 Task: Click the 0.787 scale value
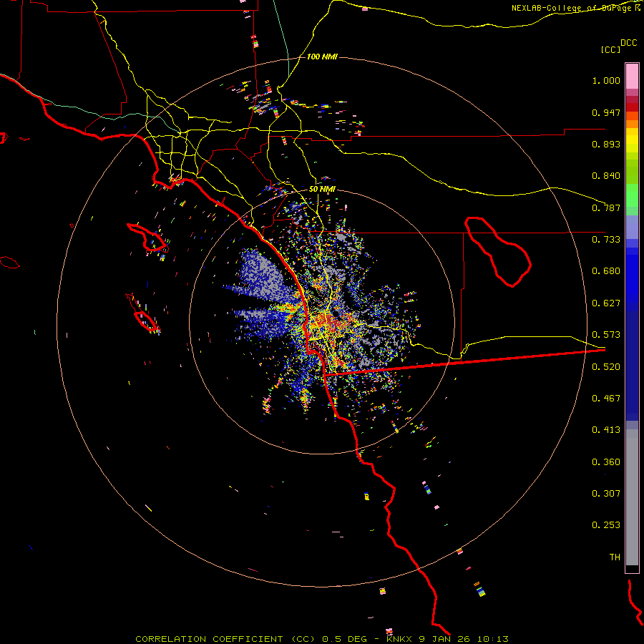point(606,208)
